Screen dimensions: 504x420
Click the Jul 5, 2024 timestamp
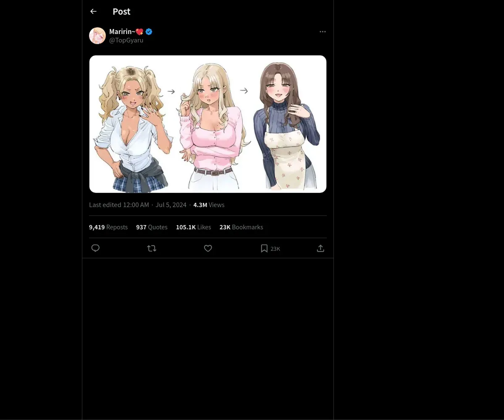tap(171, 205)
